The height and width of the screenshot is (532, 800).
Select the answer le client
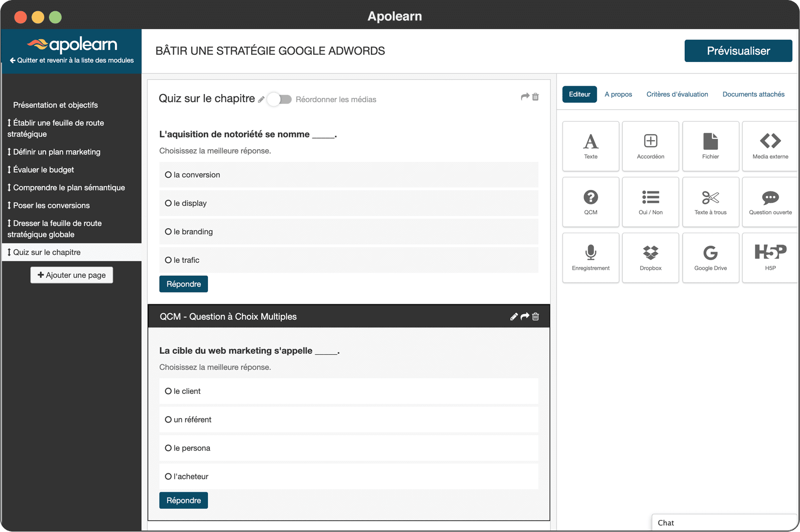[x=349, y=391]
